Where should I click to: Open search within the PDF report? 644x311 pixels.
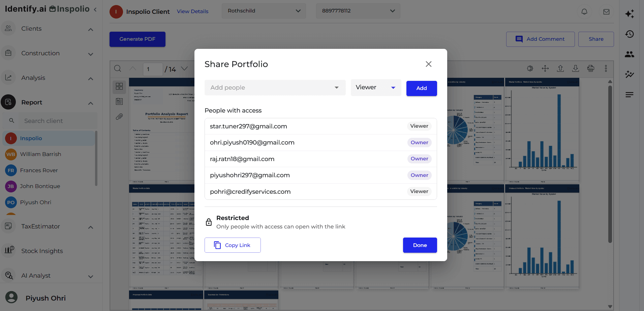pos(118,68)
